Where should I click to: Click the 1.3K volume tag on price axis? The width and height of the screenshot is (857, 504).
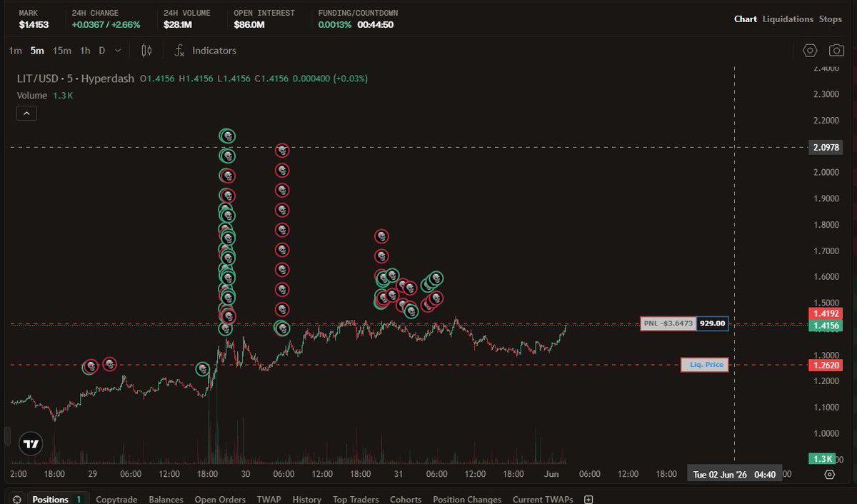click(x=823, y=459)
